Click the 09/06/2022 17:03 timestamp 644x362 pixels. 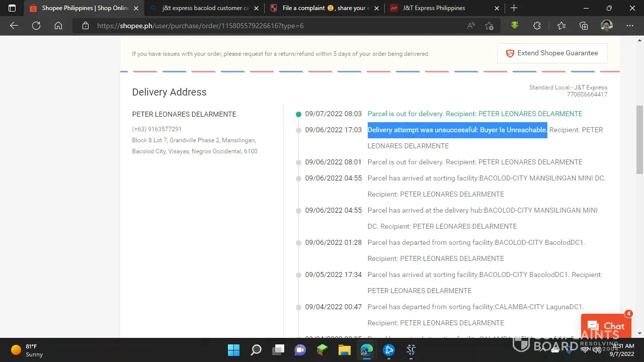333,130
